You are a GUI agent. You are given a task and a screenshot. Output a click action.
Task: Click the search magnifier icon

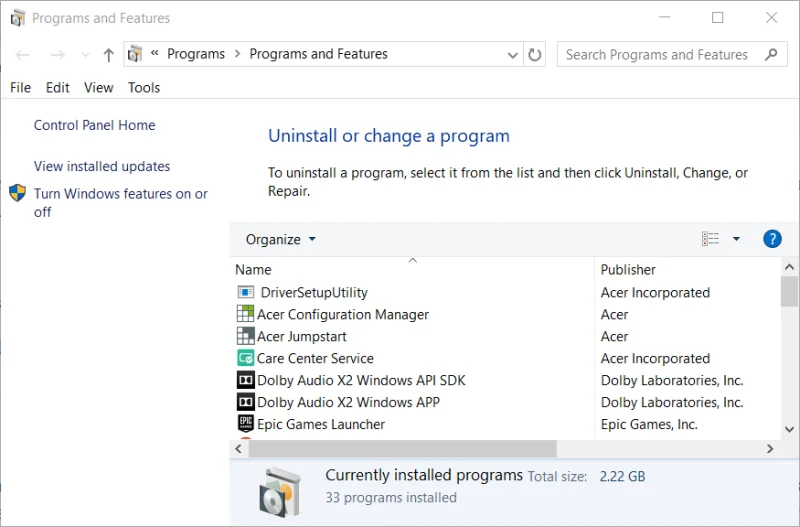(771, 54)
